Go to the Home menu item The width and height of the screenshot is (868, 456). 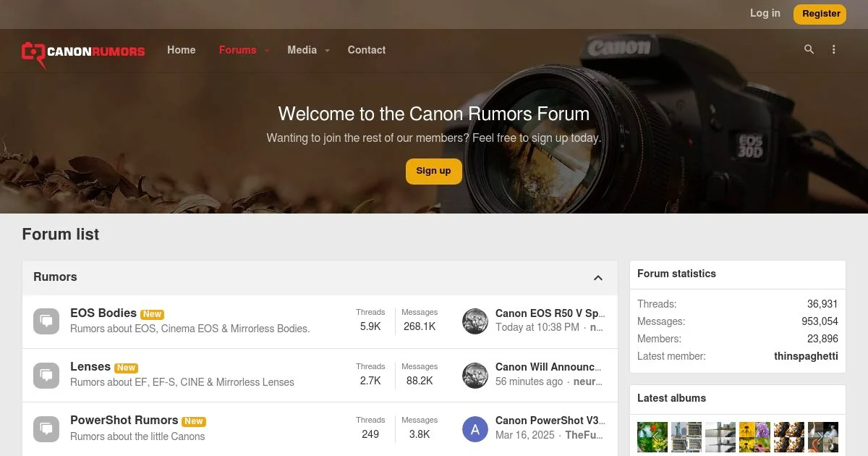coord(182,50)
